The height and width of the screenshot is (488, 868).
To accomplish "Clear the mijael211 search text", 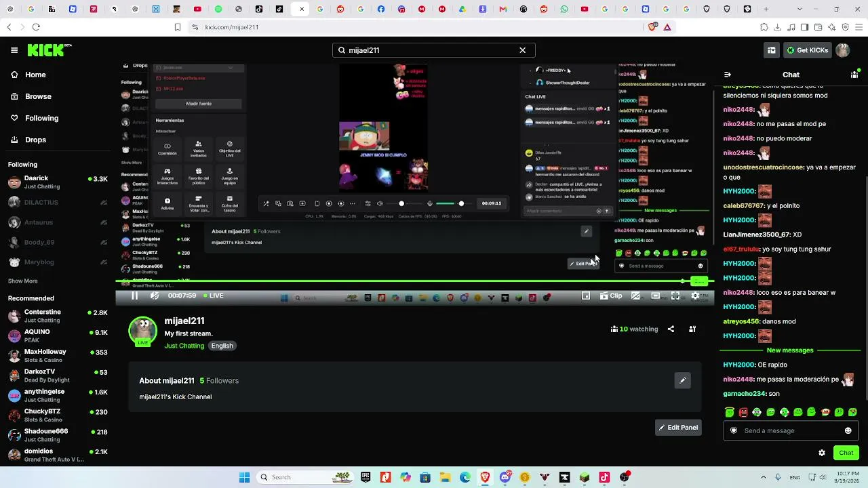I will (x=522, y=50).
